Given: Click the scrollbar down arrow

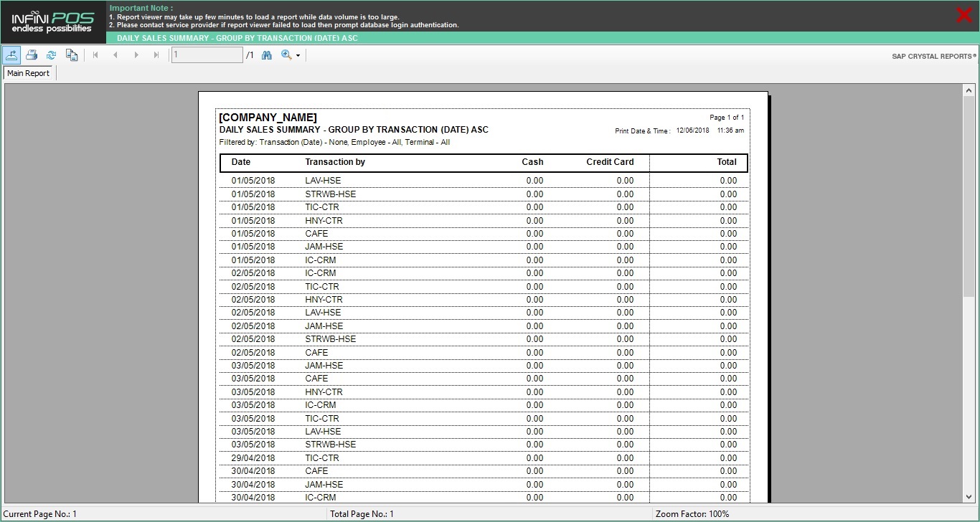Looking at the screenshot, I should 969,496.
